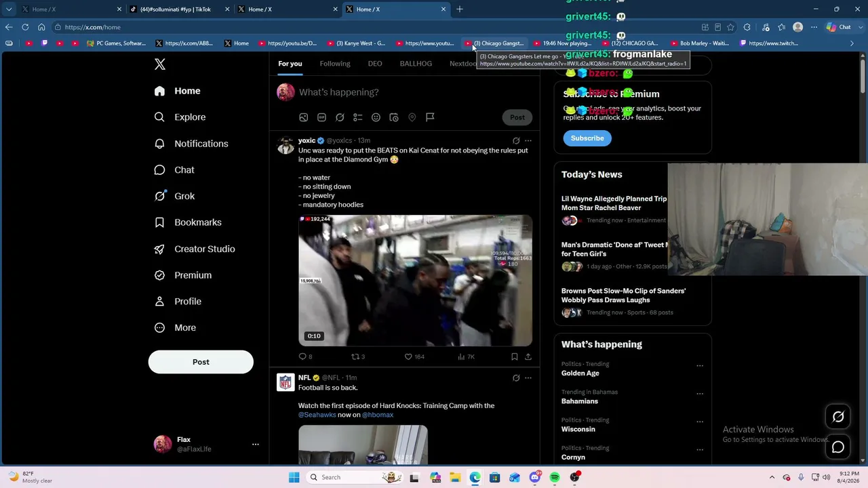Like yoxic's post
Viewport: 868px width, 488px height.
pyautogui.click(x=414, y=357)
